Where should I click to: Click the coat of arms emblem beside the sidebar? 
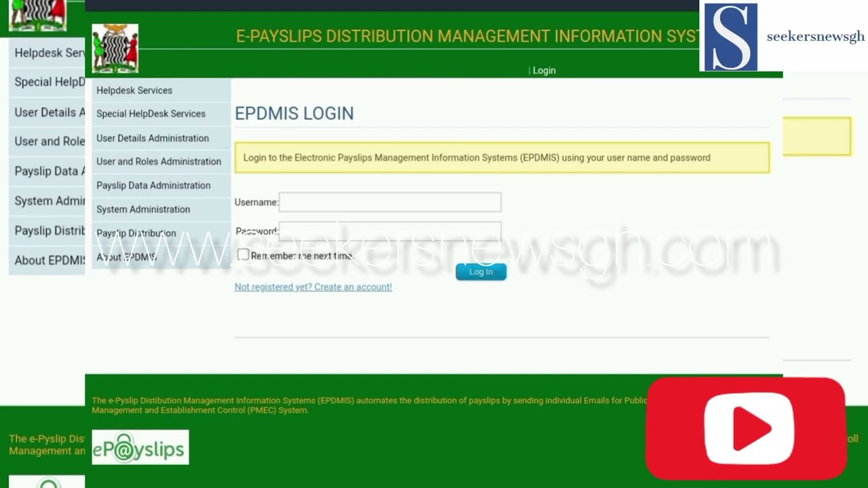point(115,47)
